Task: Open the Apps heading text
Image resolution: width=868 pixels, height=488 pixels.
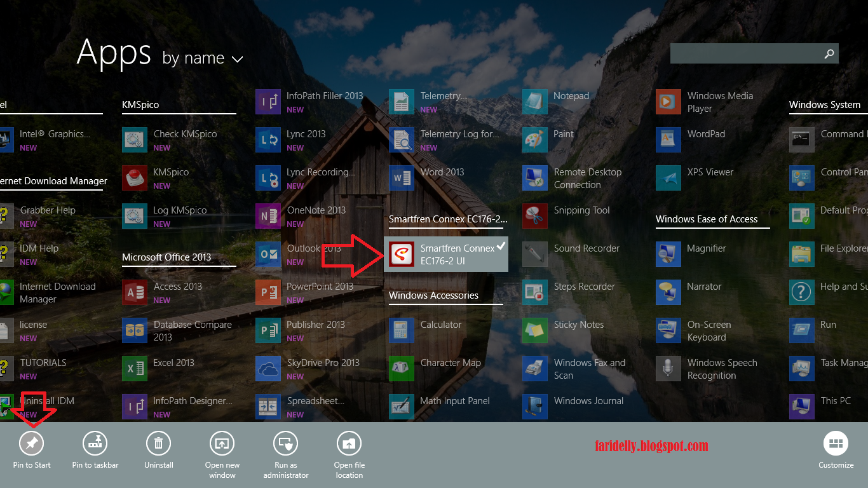Action: [114, 53]
